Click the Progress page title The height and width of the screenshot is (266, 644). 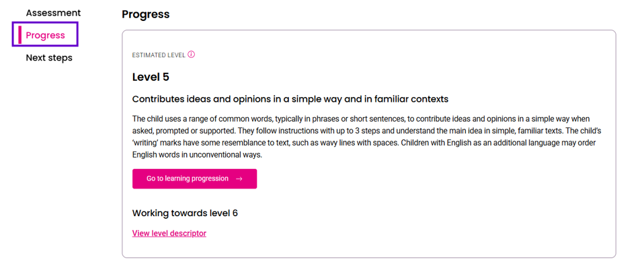[146, 14]
